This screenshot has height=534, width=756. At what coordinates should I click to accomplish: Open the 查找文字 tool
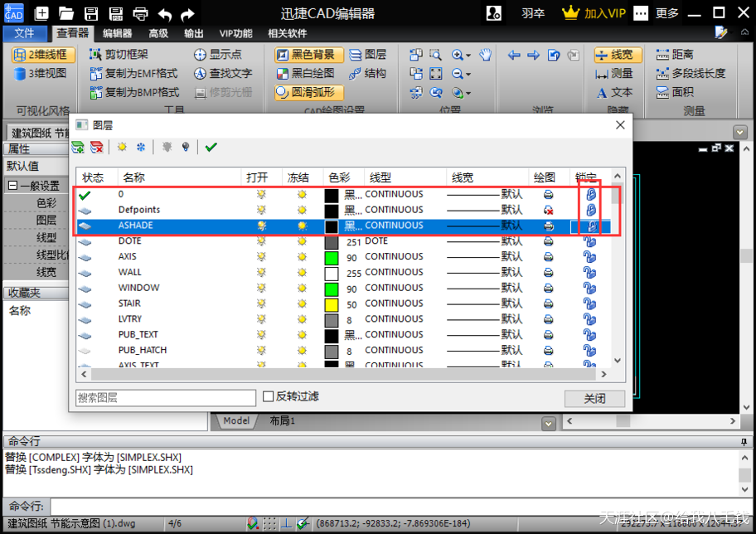(223, 73)
